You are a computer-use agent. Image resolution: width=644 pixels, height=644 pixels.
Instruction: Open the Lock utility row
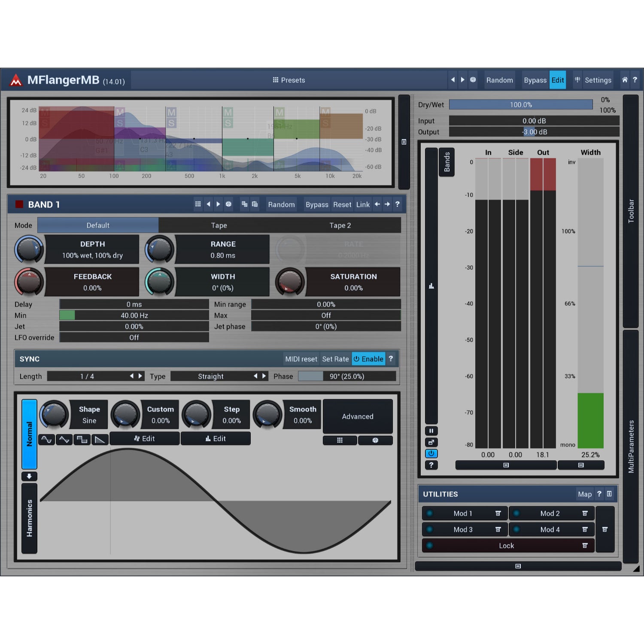click(x=508, y=546)
